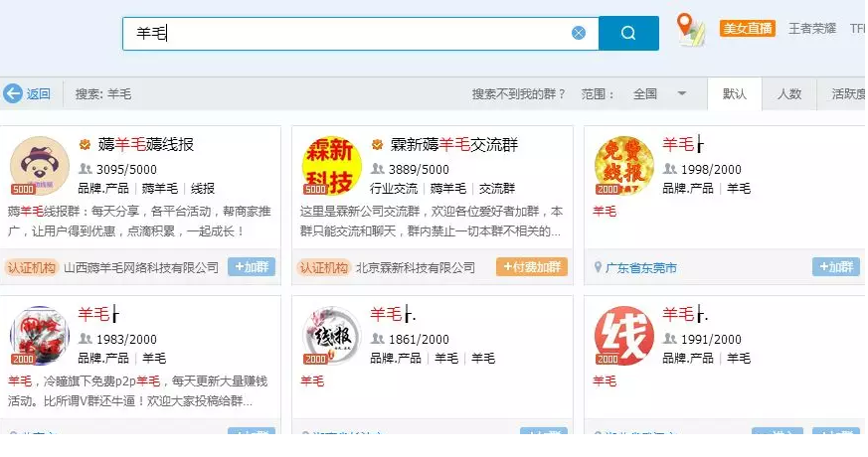Open the 羊毛 title of the 1998/2000 group
The image size is (868, 457).
pos(682,144)
